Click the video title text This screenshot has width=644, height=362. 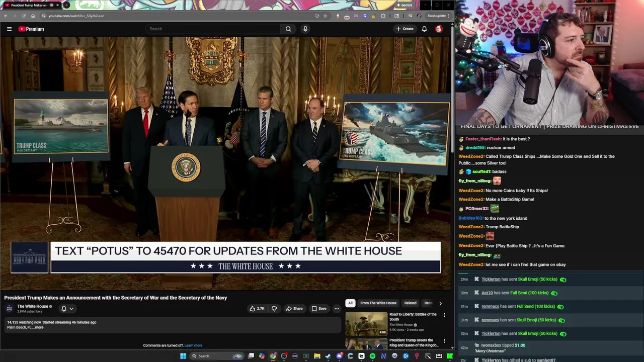[x=115, y=298]
